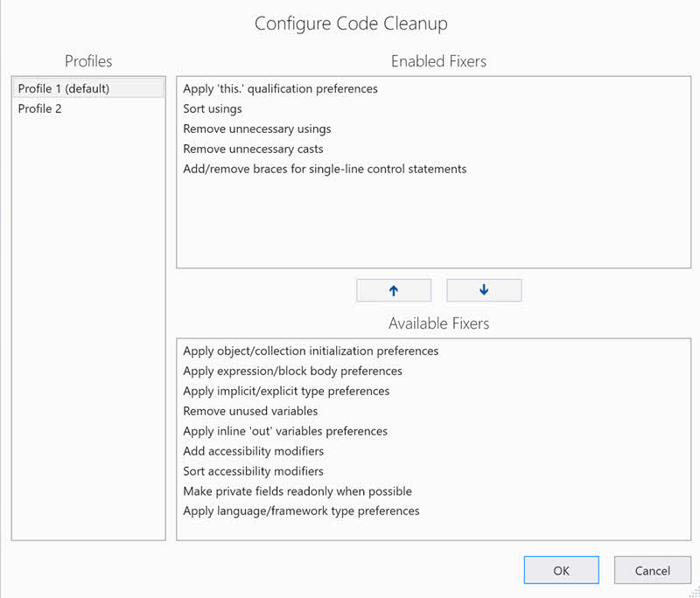700x598 pixels.
Task: Select the 'Sort usings' enabled fixer
Action: point(213,108)
